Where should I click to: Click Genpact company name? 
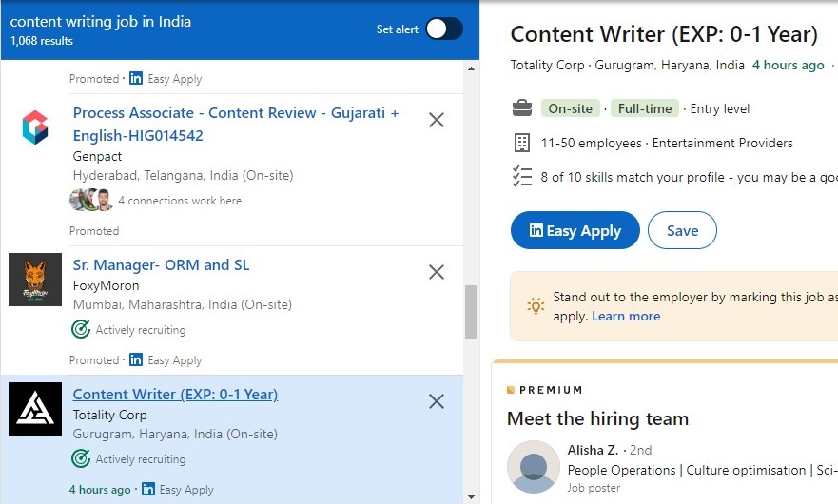click(x=97, y=156)
